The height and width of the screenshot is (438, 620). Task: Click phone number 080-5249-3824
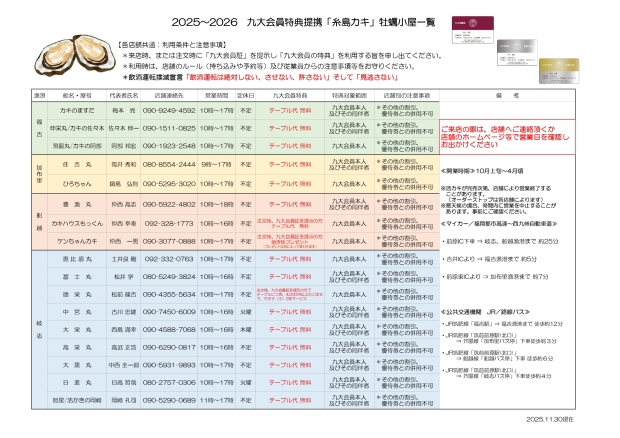point(169,277)
